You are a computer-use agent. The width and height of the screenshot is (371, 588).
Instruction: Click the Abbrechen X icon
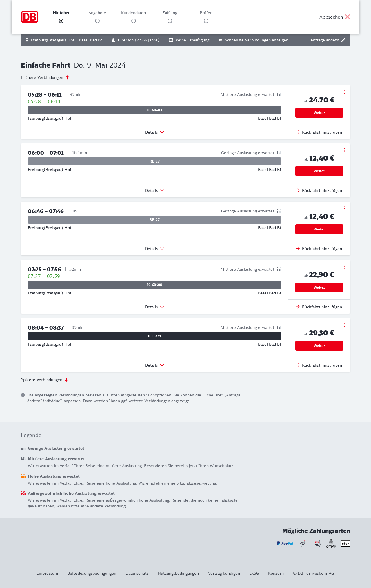(348, 17)
